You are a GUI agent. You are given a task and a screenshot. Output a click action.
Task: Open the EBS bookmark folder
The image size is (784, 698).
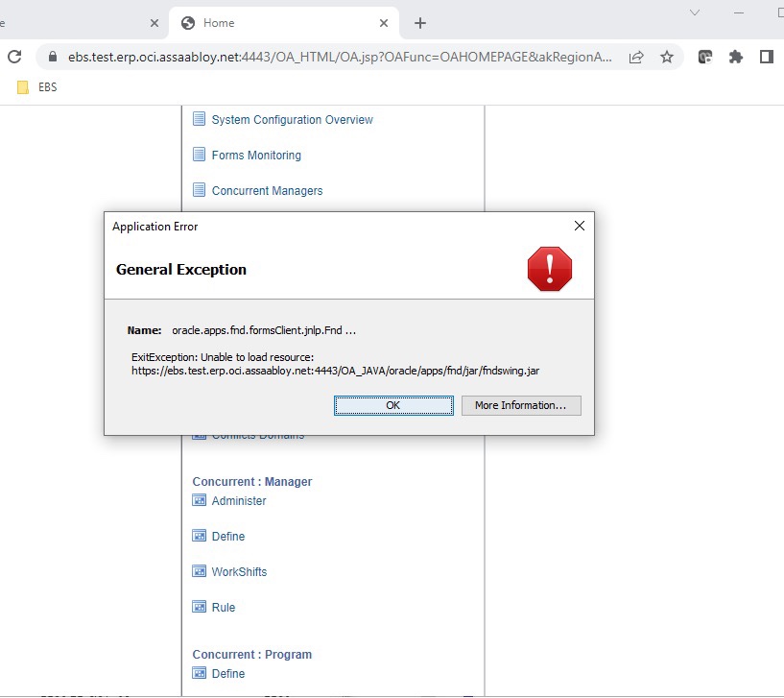tap(38, 87)
